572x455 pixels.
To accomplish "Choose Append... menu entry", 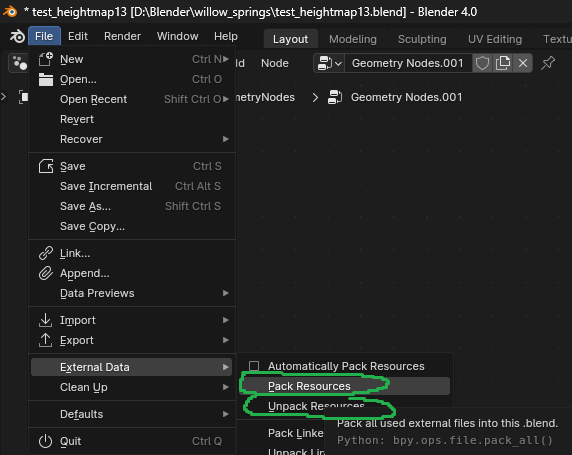I will point(132,273).
